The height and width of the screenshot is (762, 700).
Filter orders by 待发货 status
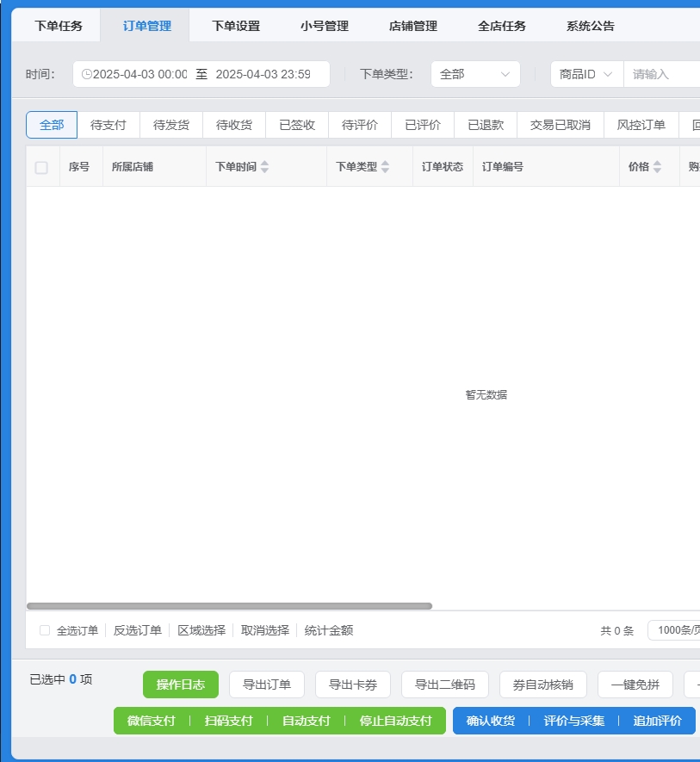171,125
